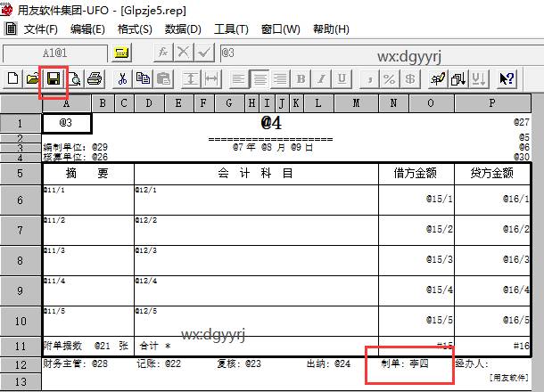Print the current report
Viewport: 544px width, 392px height.
(95, 78)
